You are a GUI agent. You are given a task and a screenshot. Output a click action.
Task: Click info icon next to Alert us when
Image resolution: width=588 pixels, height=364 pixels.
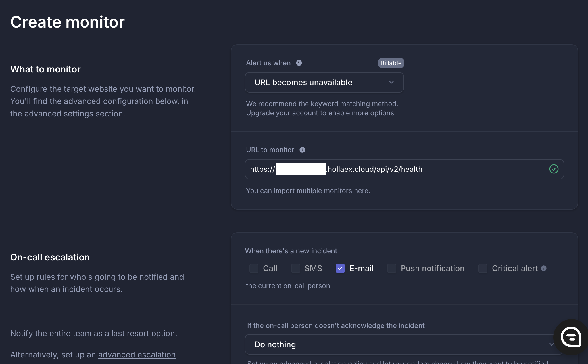click(x=299, y=63)
